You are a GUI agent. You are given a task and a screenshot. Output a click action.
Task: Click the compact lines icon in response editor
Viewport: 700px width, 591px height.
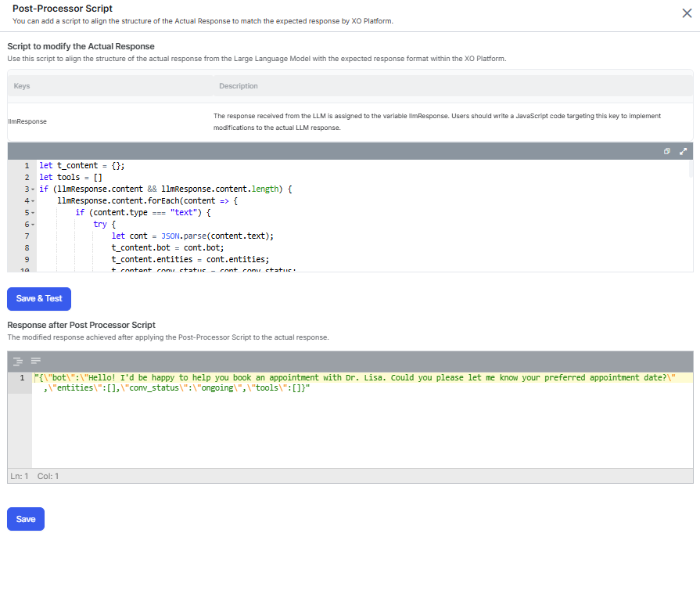point(35,361)
